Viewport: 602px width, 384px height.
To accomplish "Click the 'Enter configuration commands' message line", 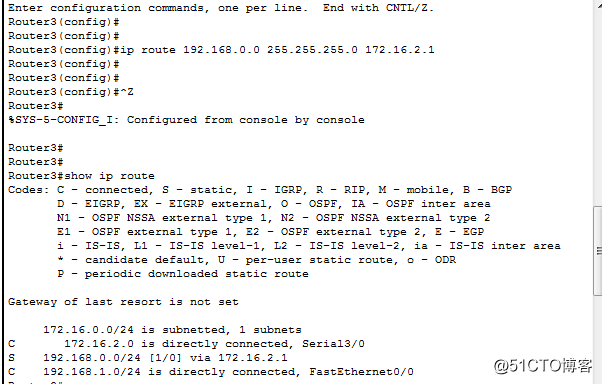I will tap(221, 8).
